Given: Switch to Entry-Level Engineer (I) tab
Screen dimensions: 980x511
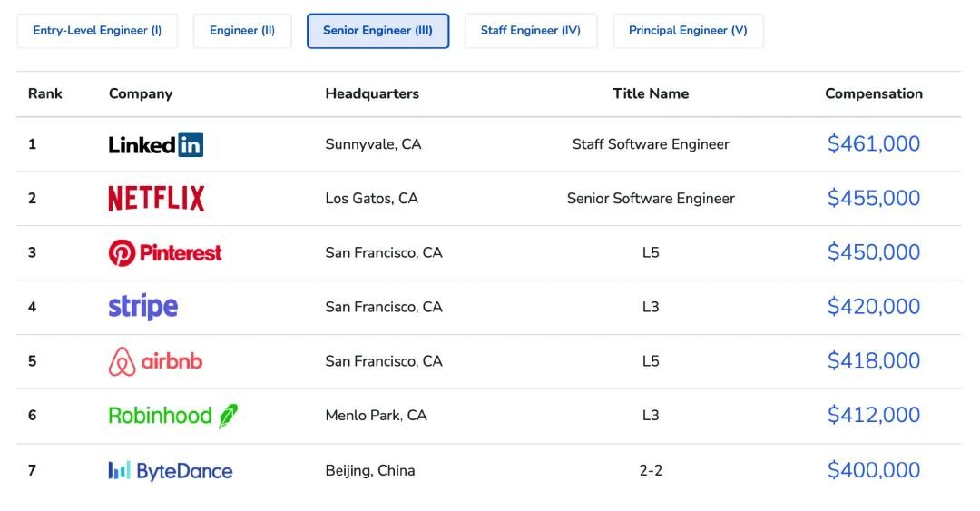Looking at the screenshot, I should point(97,31).
